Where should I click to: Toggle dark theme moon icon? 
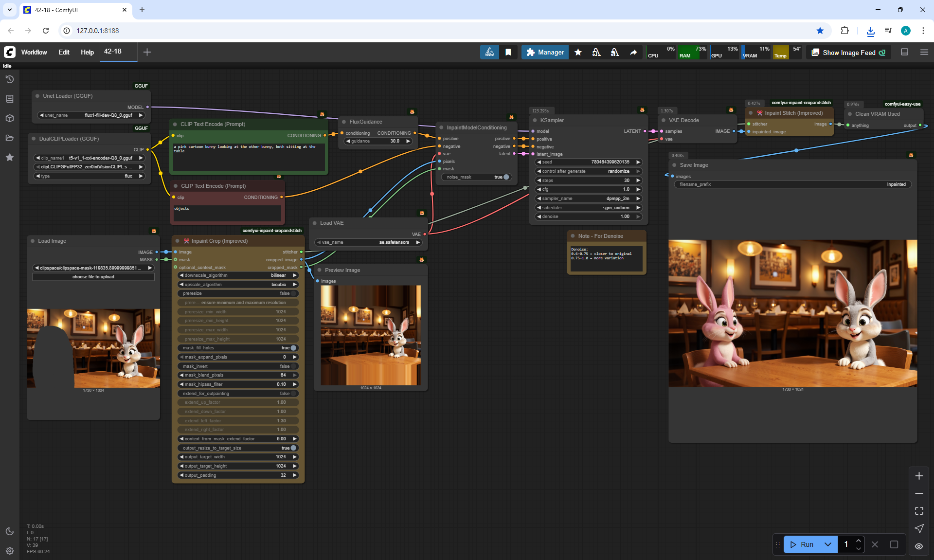point(10,531)
